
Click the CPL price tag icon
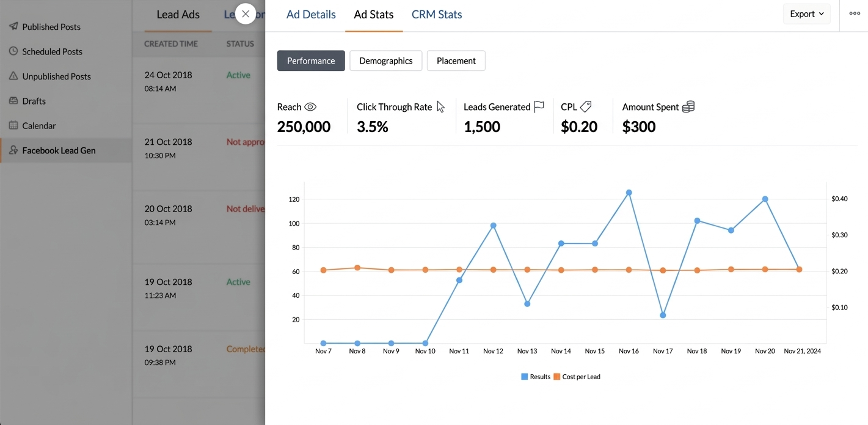(x=586, y=107)
